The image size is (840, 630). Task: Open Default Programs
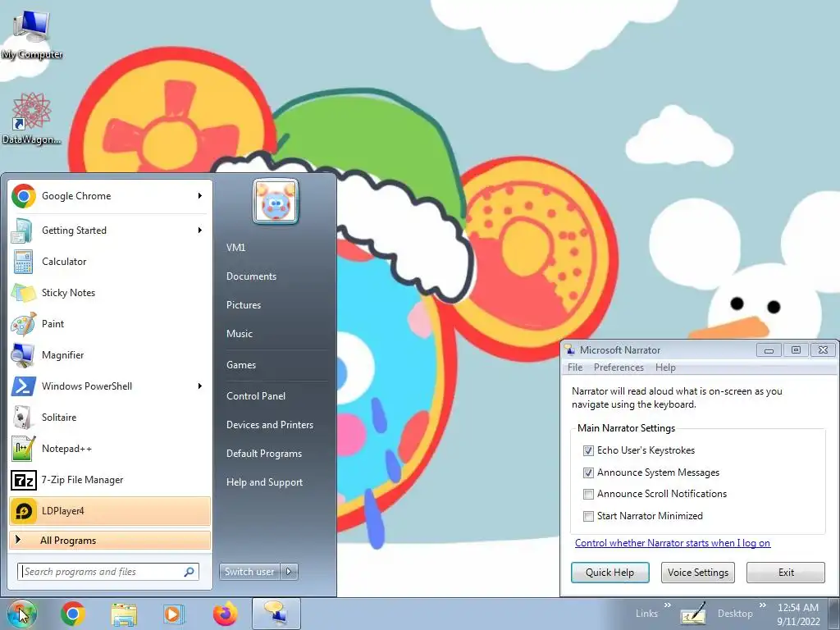coord(263,454)
